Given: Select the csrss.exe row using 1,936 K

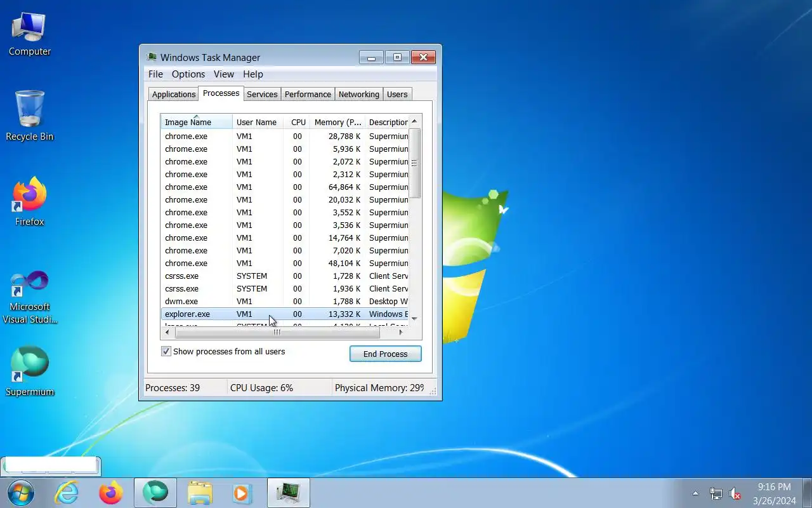Looking at the screenshot, I should [x=285, y=288].
